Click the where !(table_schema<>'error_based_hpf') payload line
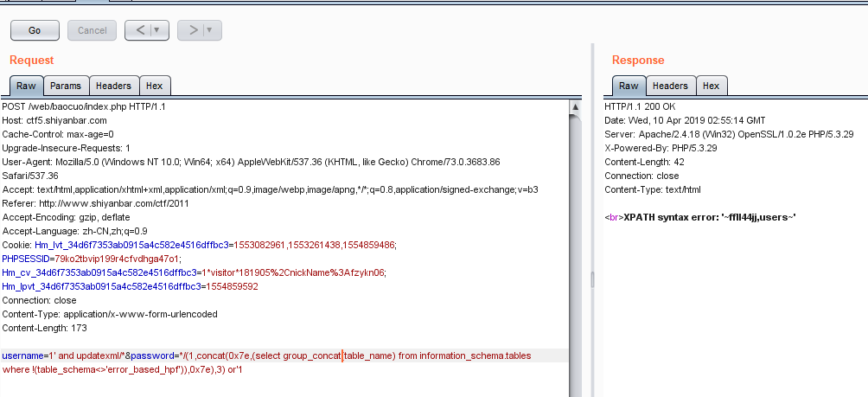 [123, 369]
